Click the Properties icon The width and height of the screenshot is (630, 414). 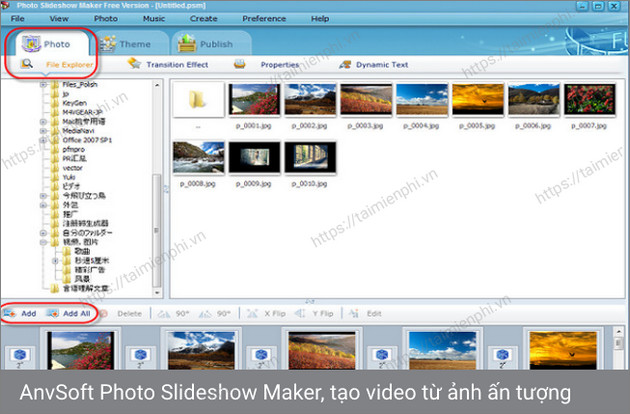[240, 64]
